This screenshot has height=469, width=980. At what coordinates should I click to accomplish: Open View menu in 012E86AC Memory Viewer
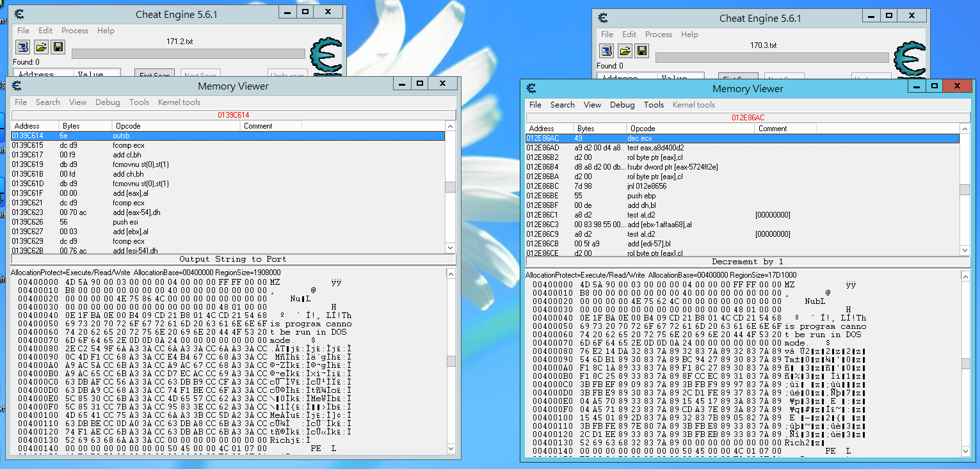pos(592,105)
